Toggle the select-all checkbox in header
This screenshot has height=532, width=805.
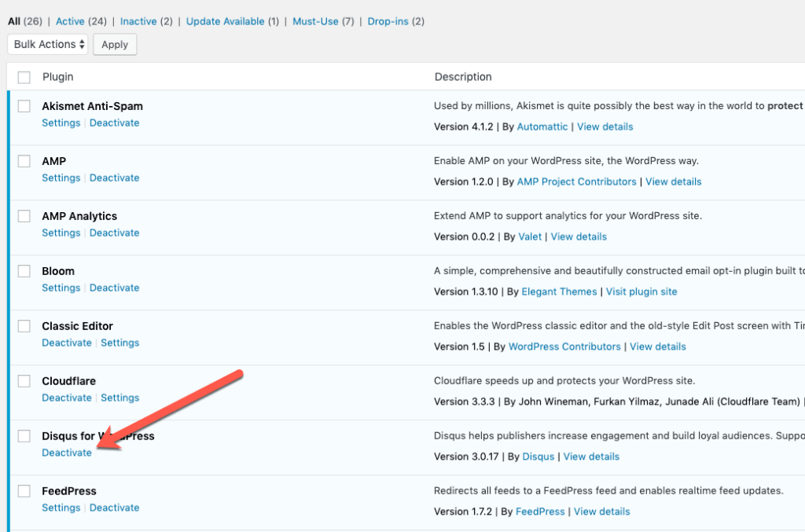24,78
